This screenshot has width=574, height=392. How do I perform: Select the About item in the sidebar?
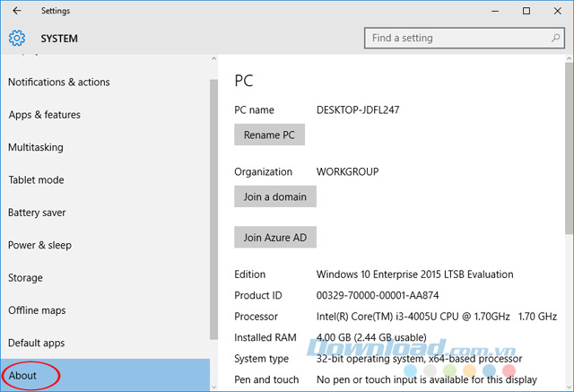23,375
